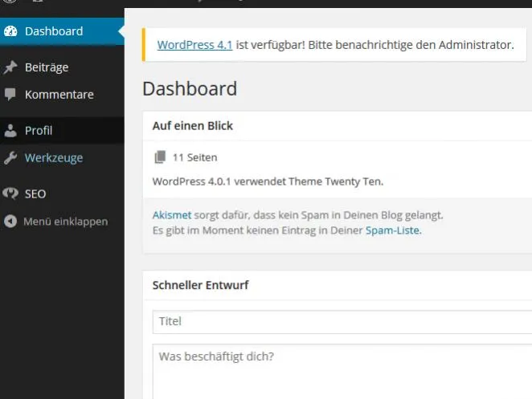Click the SEO plugin icon
Viewport: 532px width, 399px height.
[x=10, y=194]
